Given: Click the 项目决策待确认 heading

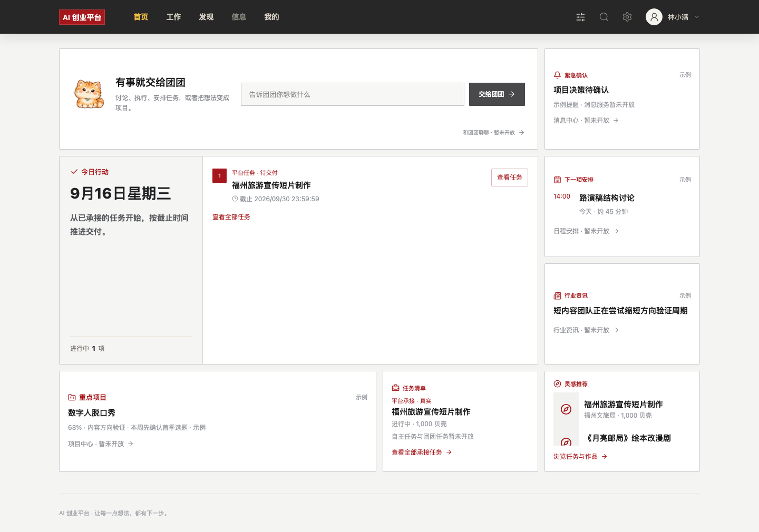Looking at the screenshot, I should [581, 90].
